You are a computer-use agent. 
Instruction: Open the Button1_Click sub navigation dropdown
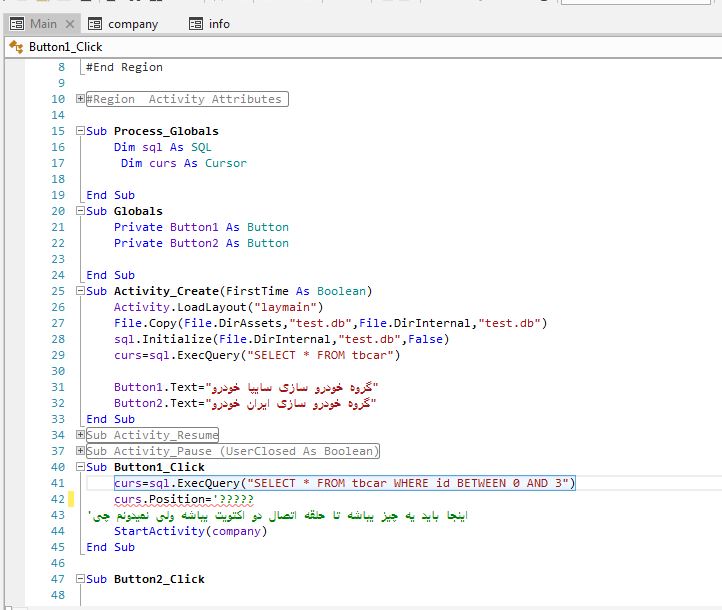65,47
